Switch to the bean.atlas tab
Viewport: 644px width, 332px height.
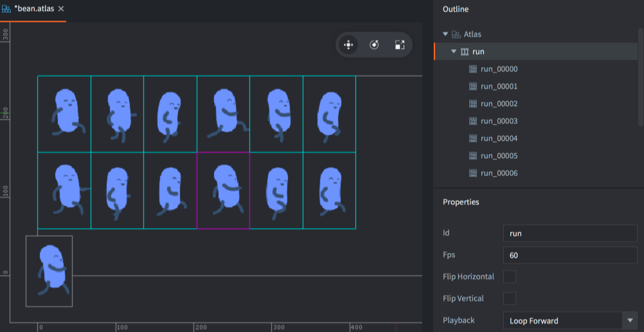(33, 9)
